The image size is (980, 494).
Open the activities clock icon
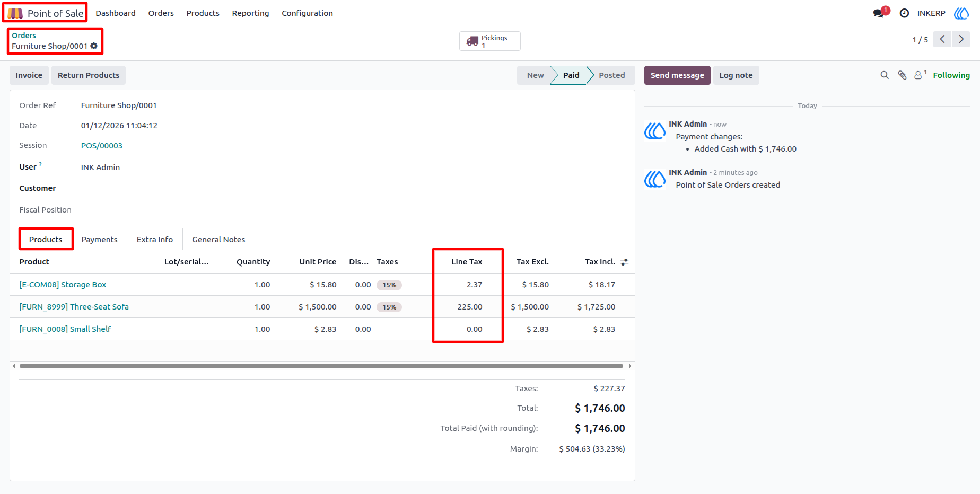tap(905, 13)
